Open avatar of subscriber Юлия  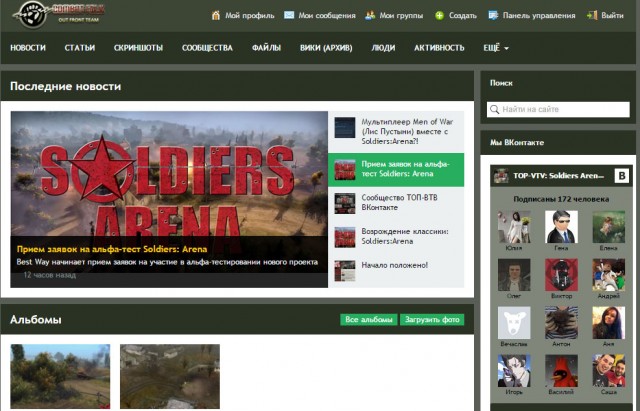514,227
